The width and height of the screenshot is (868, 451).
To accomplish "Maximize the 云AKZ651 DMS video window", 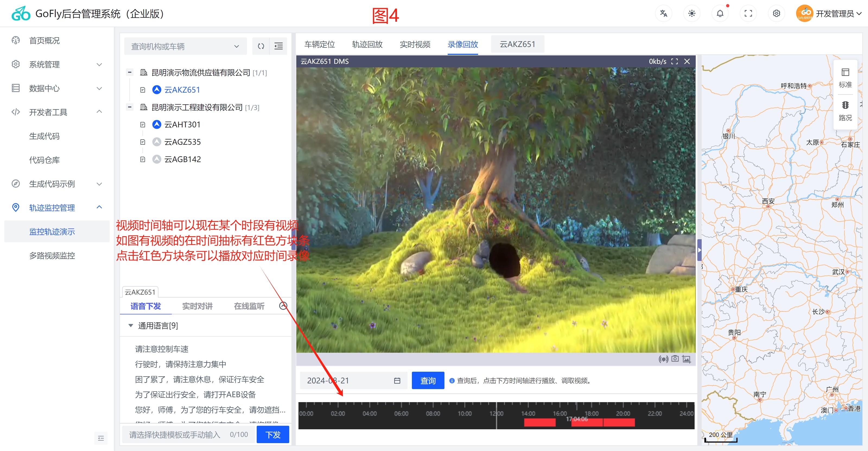I will click(x=674, y=61).
